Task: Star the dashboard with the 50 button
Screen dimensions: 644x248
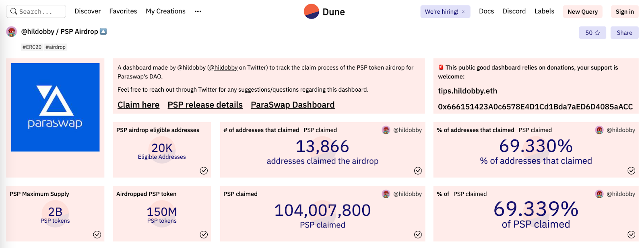Action: (x=592, y=33)
